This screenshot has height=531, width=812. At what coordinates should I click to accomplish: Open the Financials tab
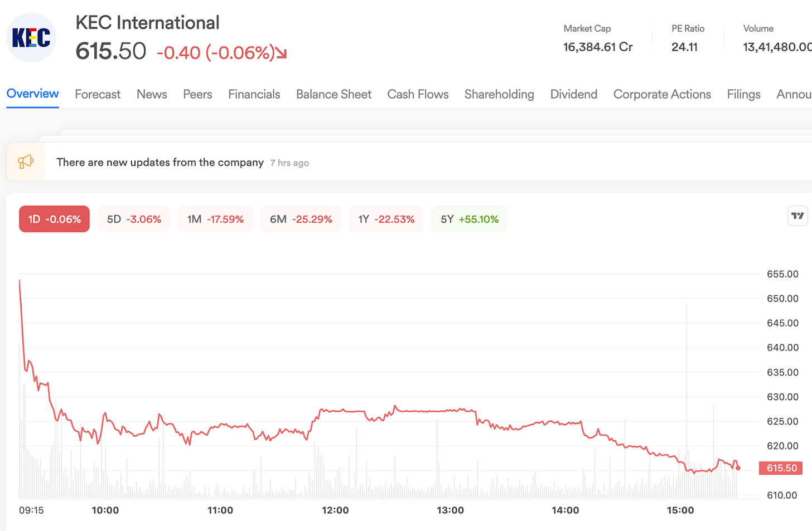[254, 94]
